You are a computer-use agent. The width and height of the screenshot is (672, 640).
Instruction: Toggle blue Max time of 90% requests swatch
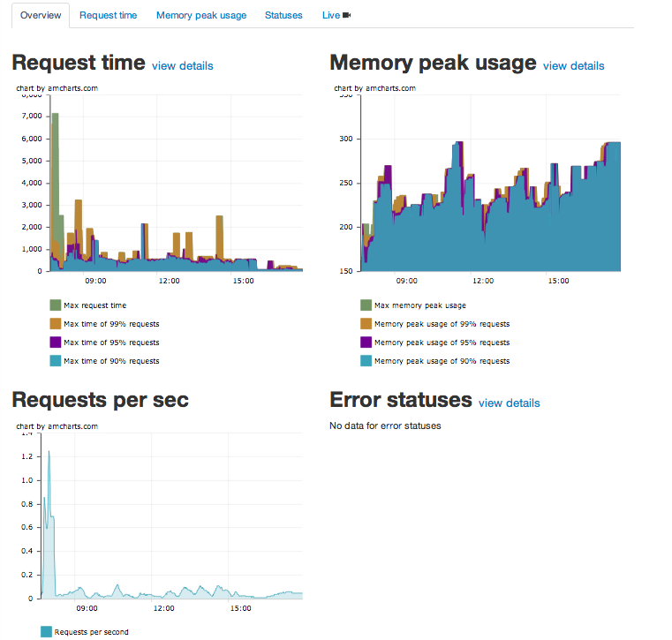click(56, 361)
